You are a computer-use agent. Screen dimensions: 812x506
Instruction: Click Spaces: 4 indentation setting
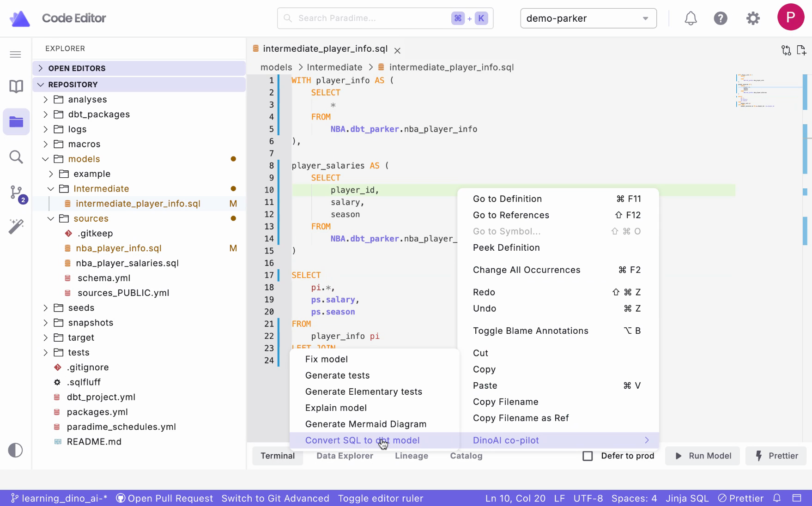(634, 498)
